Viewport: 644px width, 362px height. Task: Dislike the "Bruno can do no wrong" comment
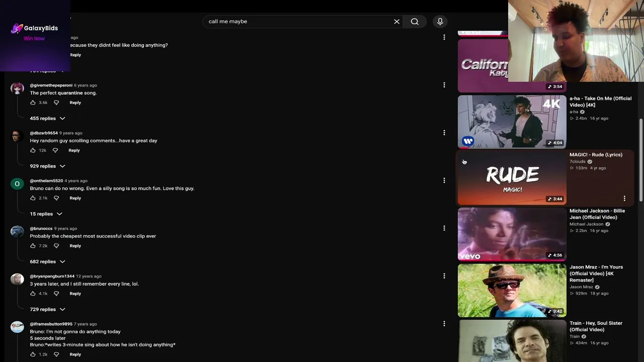(x=56, y=198)
